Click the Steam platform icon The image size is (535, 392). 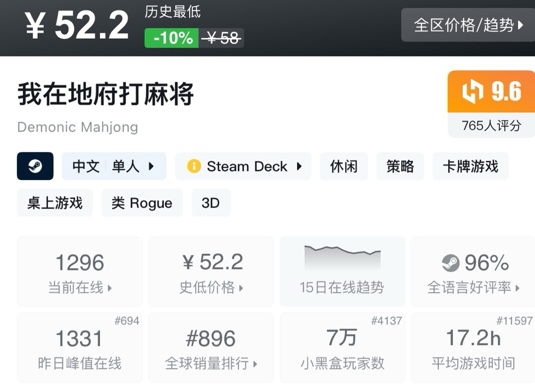coord(35,166)
